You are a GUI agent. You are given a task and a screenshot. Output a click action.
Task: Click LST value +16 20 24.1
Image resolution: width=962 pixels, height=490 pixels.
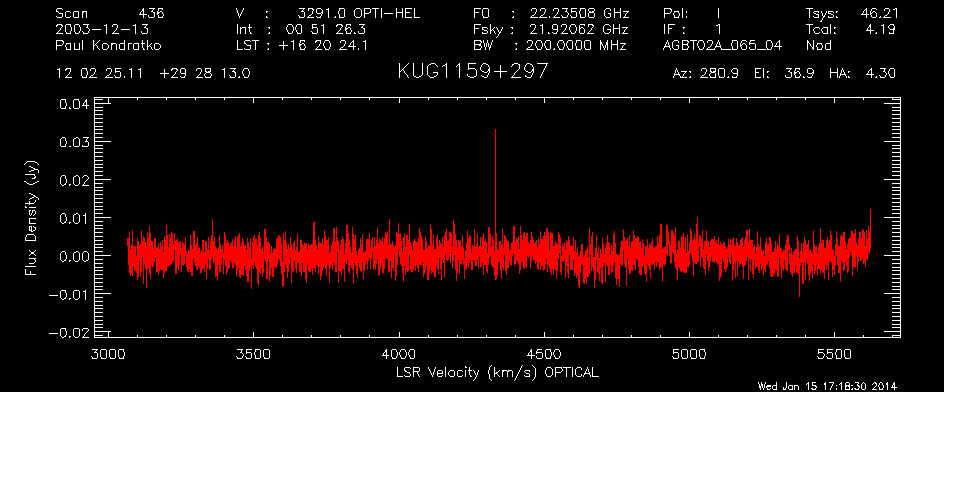coord(323,45)
